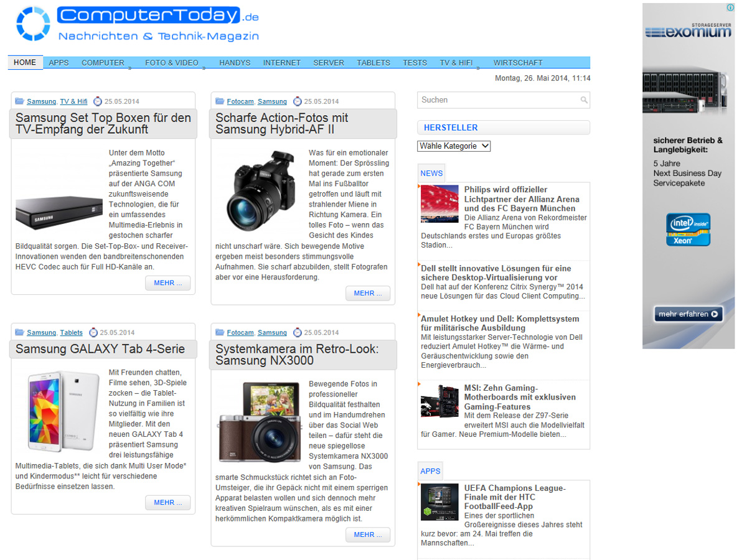Open Scharfe Action-Fotos article title
The width and height of the screenshot is (747, 560).
[282, 124]
